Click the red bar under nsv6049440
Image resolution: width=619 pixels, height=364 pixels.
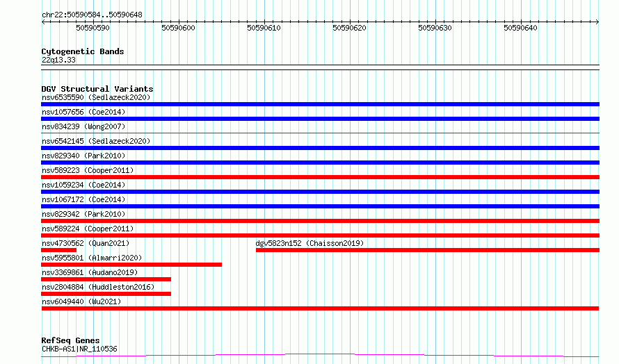pos(320,308)
